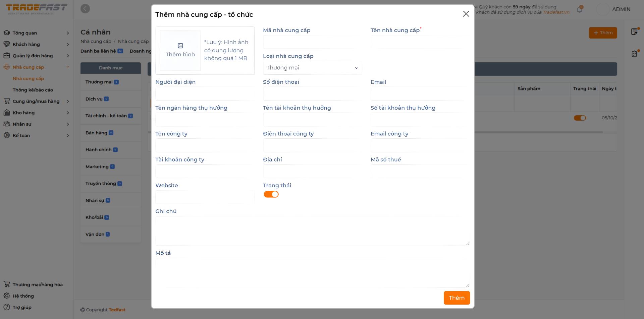
Task: Click the back arrow circle icon
Action: tap(85, 9)
